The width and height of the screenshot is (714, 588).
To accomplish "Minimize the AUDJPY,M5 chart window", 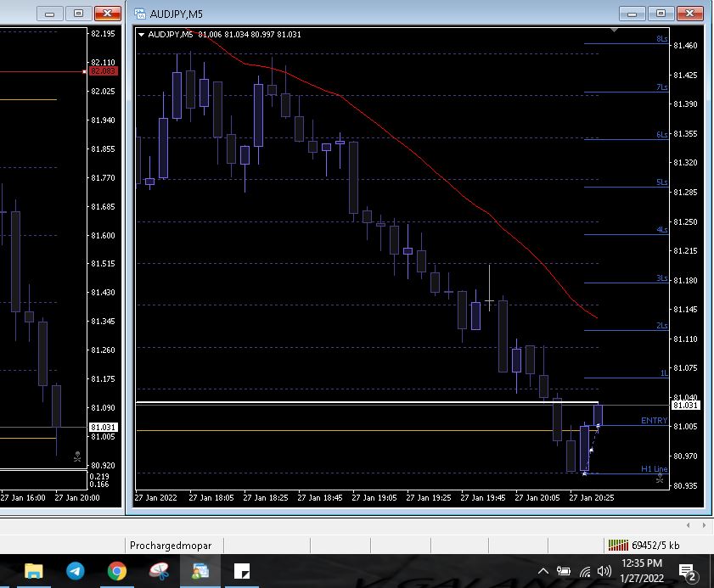I will 632,14.
